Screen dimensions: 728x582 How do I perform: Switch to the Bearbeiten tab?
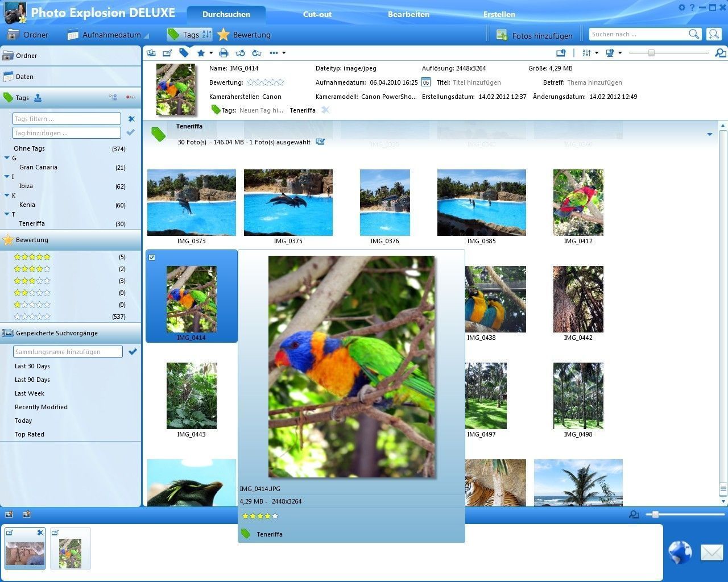pos(408,14)
